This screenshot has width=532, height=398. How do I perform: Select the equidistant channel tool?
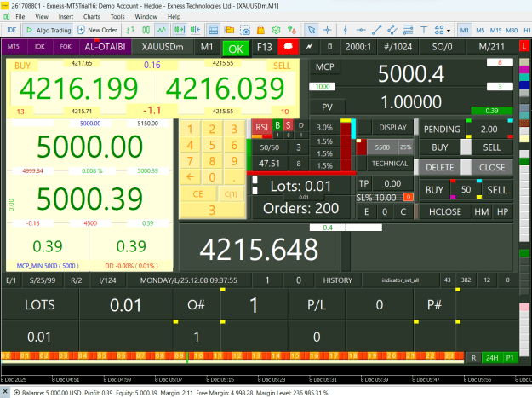[392, 30]
